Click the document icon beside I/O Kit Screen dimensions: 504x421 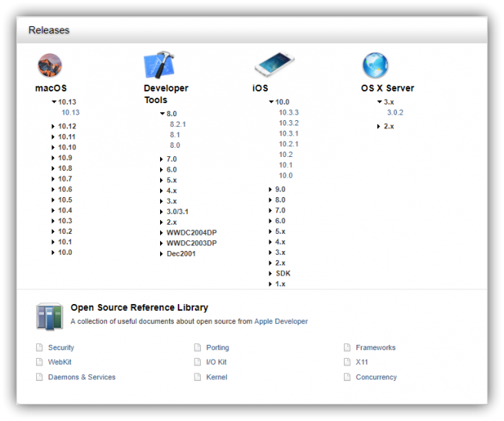(x=197, y=362)
